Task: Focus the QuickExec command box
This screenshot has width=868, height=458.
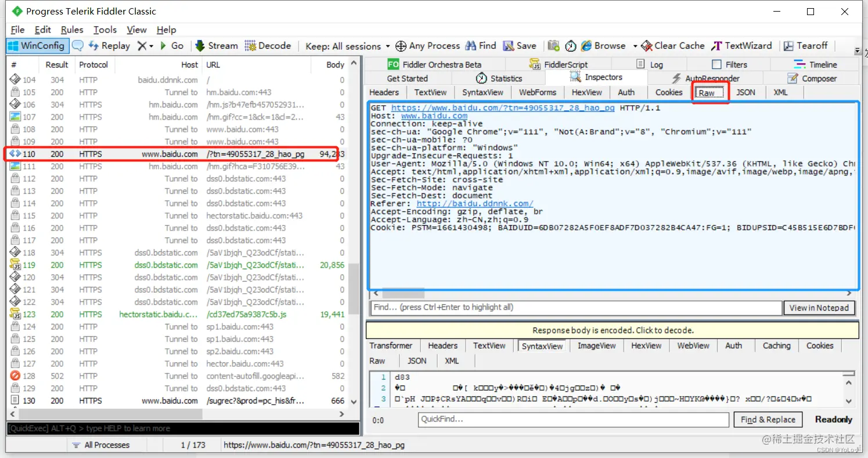Action: [183, 428]
